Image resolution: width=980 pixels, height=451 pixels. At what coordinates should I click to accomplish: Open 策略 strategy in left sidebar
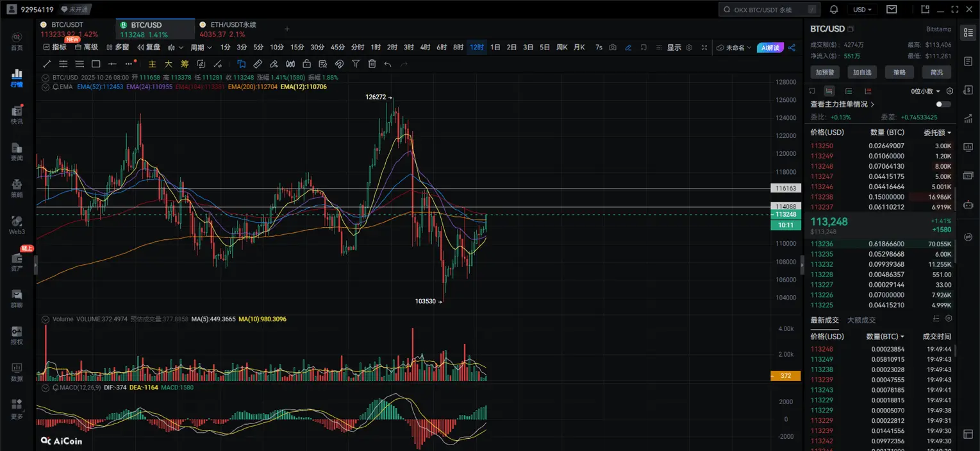pyautogui.click(x=17, y=188)
